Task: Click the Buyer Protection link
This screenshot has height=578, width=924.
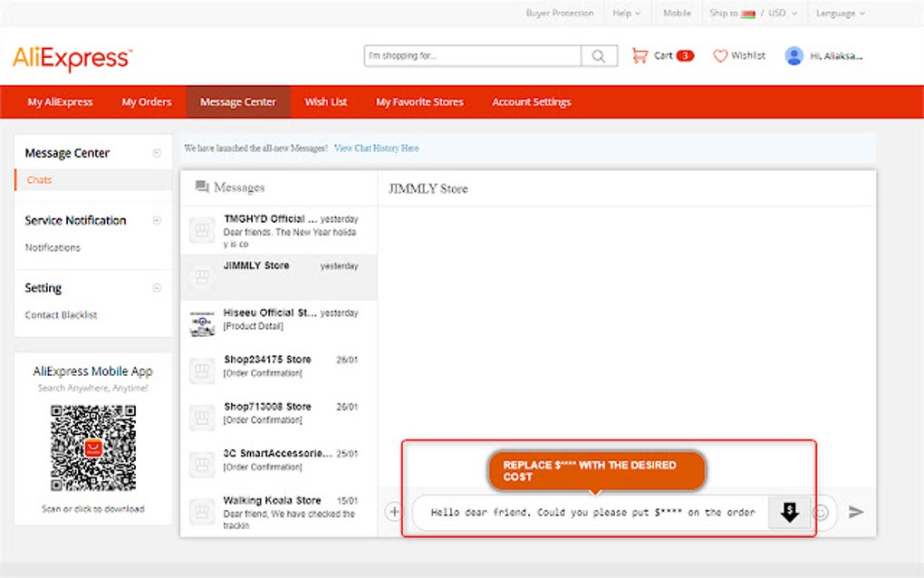Action: click(560, 13)
